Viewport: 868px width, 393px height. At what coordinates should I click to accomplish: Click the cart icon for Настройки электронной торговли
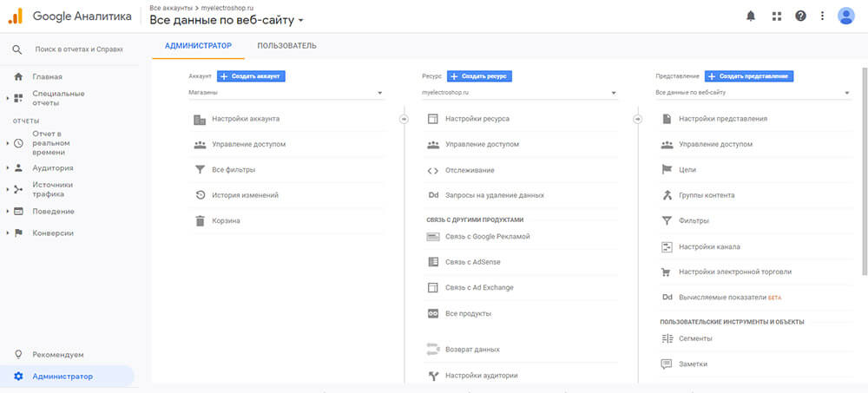click(667, 272)
